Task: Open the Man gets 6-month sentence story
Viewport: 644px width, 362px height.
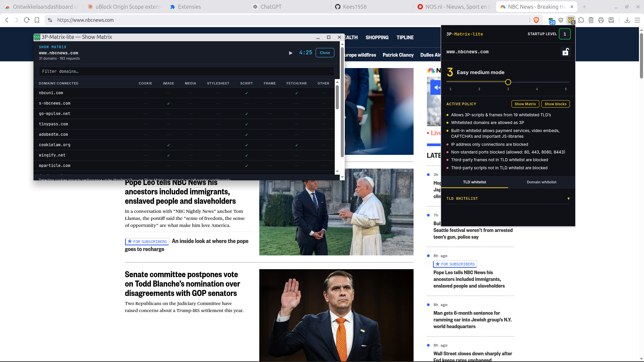Action: [473, 320]
